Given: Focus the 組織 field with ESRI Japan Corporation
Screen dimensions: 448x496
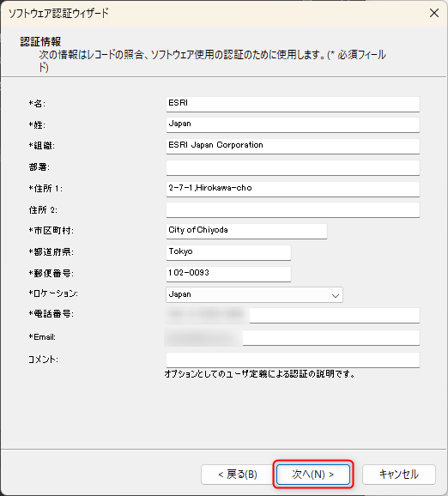Looking at the screenshot, I should coord(293,146).
